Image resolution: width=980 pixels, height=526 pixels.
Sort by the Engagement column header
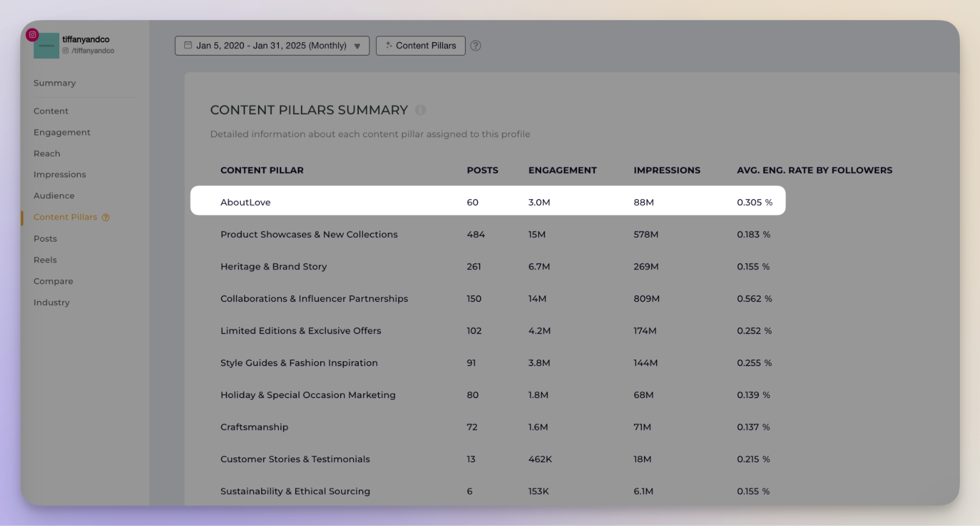(562, 170)
